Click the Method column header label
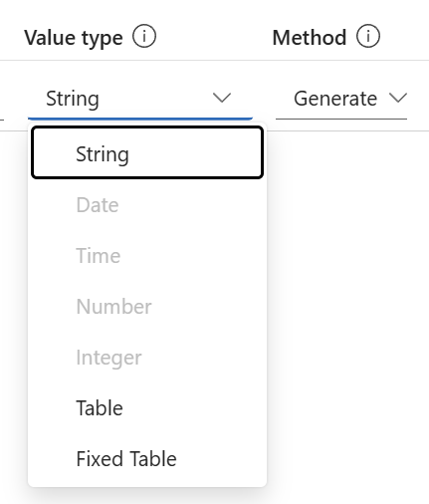Viewport: 429px width, 504px height. 310,37
